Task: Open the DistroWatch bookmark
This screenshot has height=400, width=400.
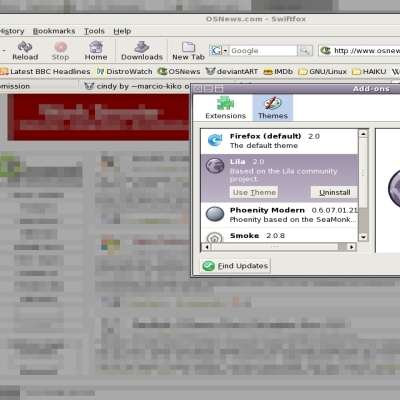Action: point(124,72)
